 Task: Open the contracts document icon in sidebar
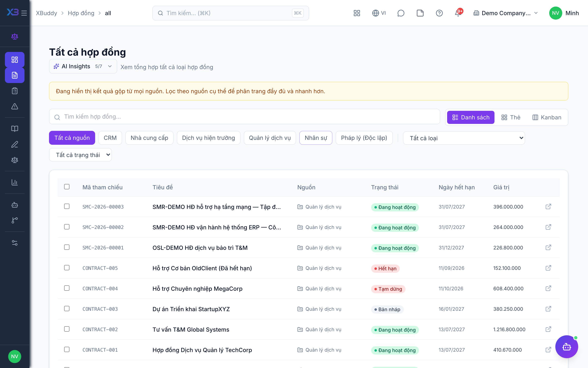point(14,75)
